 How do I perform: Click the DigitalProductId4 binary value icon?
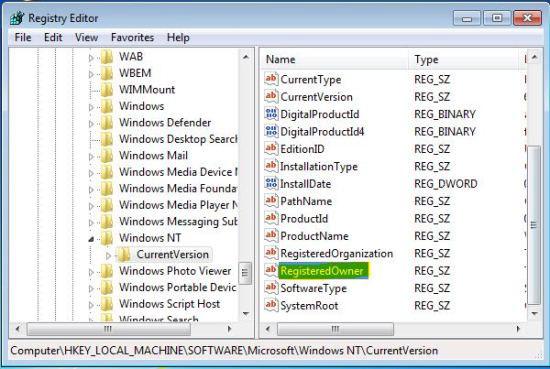[271, 131]
